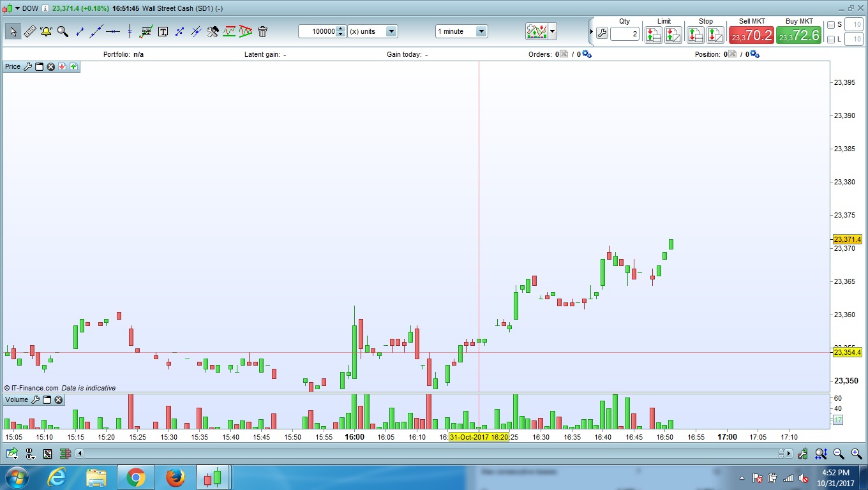Select the parallel channel lines tool

tap(196, 31)
